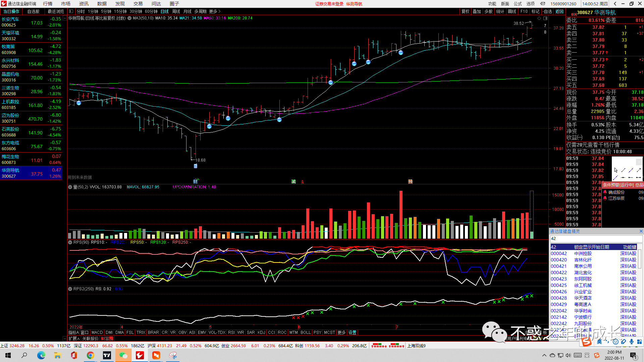Toggle Sogou 英 language mode button

pos(599,342)
